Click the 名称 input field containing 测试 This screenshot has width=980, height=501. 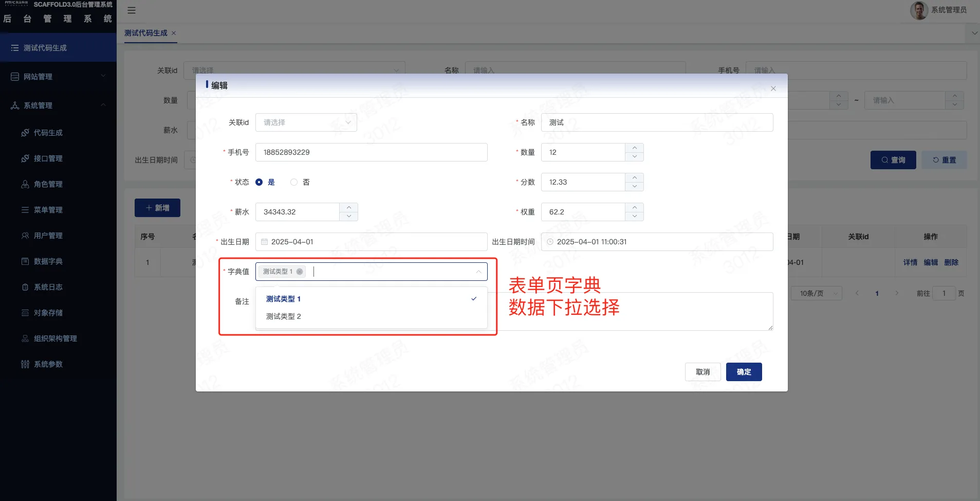pos(657,122)
